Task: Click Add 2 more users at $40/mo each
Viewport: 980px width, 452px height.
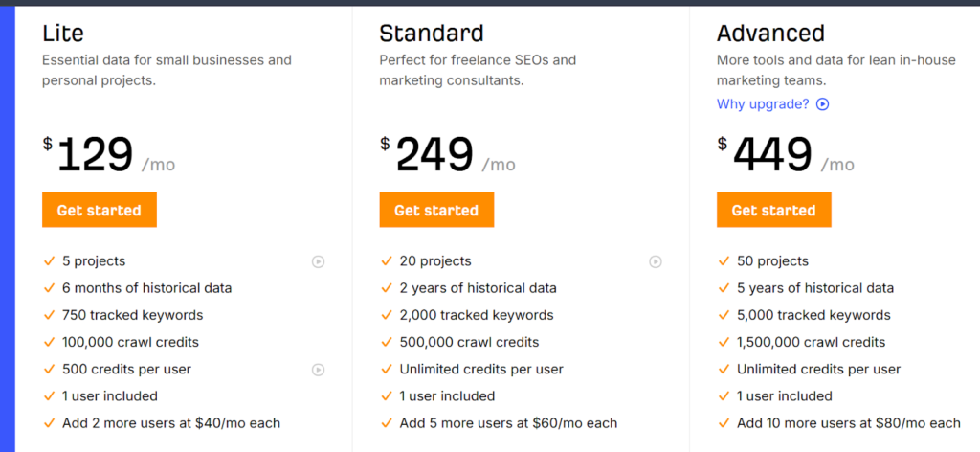Action: pyautogui.click(x=171, y=423)
